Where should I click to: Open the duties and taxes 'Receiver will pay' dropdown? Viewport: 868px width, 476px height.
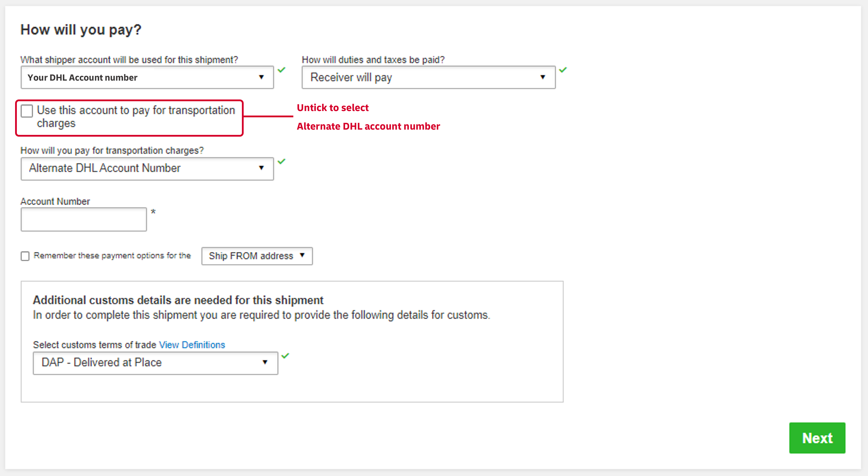click(x=429, y=77)
